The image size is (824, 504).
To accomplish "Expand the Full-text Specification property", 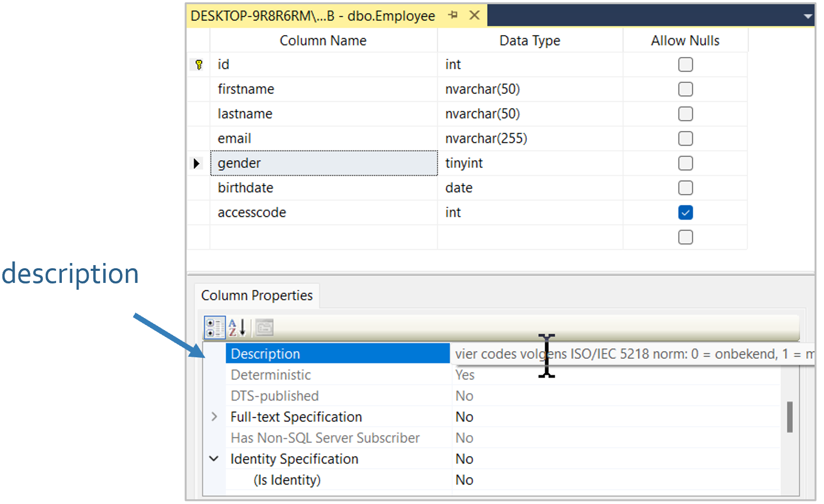I will pos(214,417).
